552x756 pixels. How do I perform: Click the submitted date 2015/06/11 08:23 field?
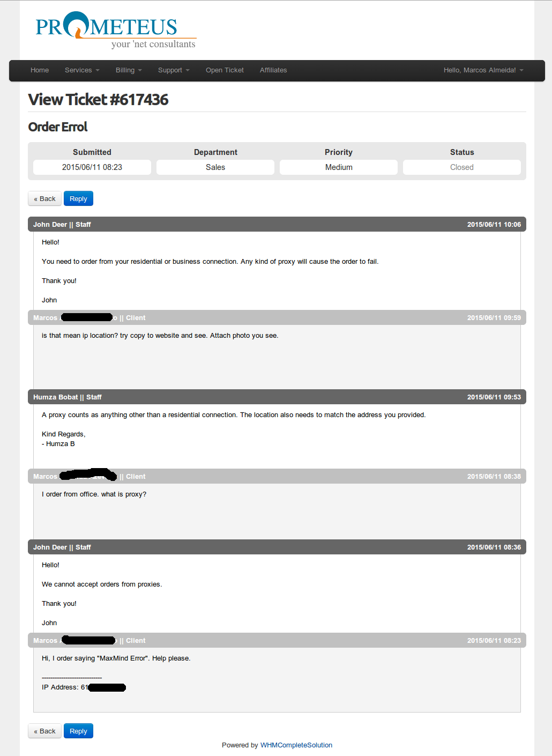tap(92, 167)
